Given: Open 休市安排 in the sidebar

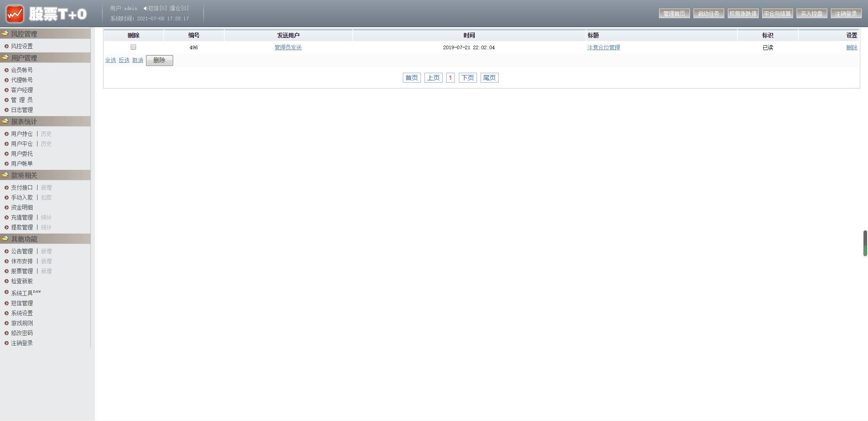Looking at the screenshot, I should 22,261.
